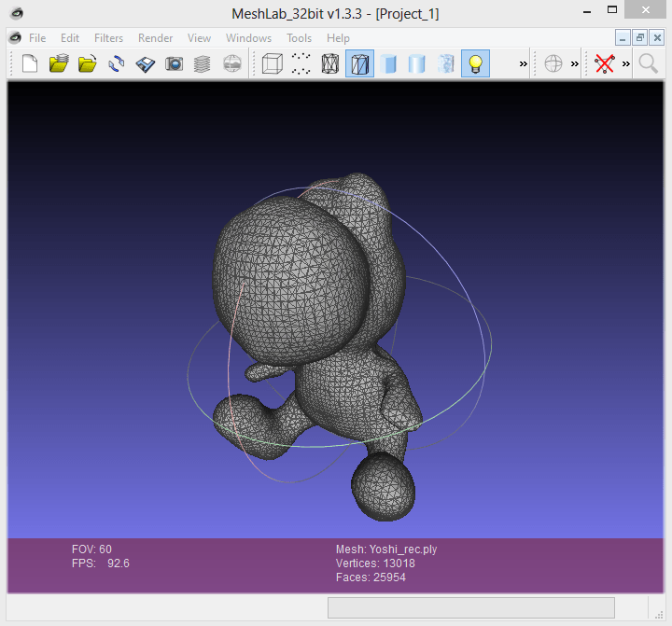672x626 pixels.
Task: Click the Export Mesh disk icon
Action: [x=146, y=64]
